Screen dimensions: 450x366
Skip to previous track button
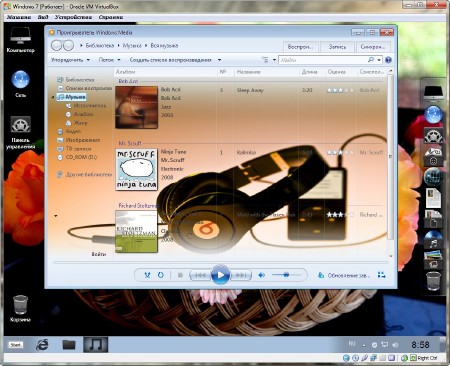(200, 275)
